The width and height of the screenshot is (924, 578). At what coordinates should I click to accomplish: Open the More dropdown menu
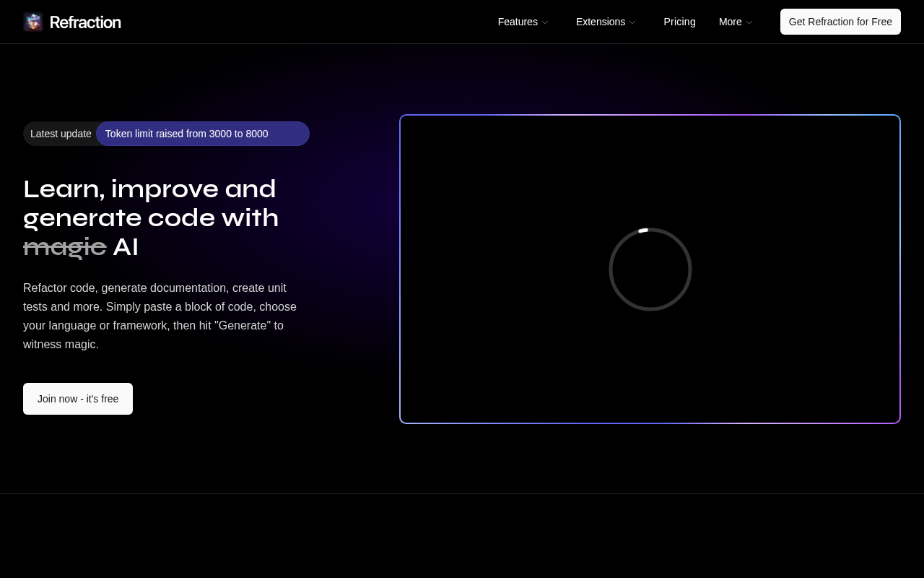729,22
